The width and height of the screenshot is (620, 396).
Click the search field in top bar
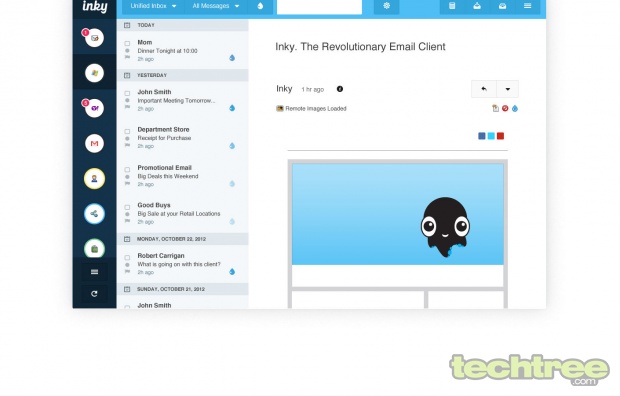point(319,7)
